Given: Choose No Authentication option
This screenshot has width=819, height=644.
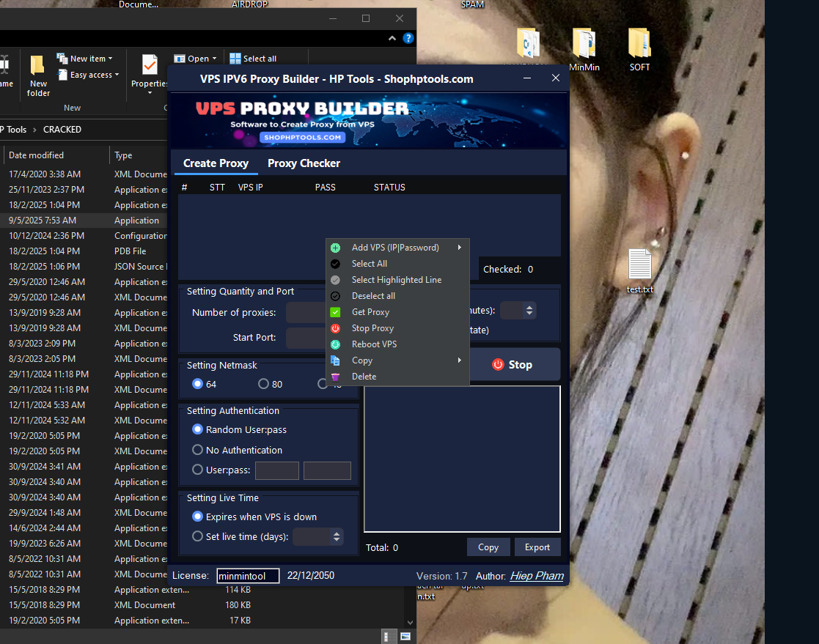Looking at the screenshot, I should (x=197, y=450).
